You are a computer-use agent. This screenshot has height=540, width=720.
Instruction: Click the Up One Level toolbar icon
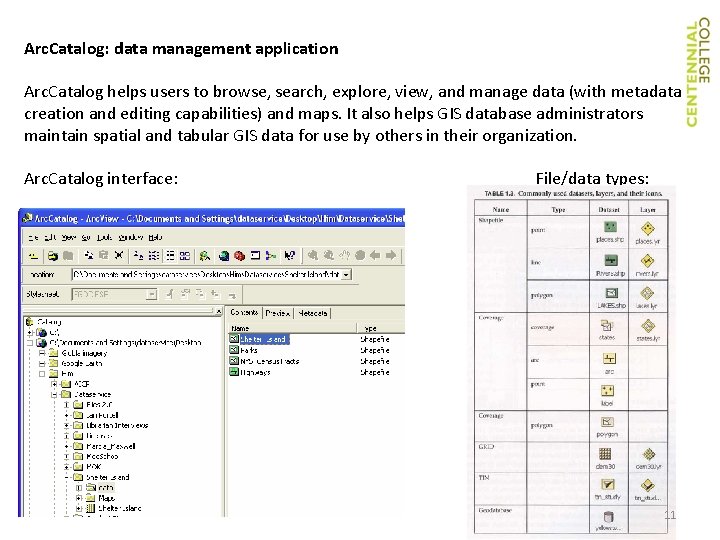pyautogui.click(x=34, y=256)
